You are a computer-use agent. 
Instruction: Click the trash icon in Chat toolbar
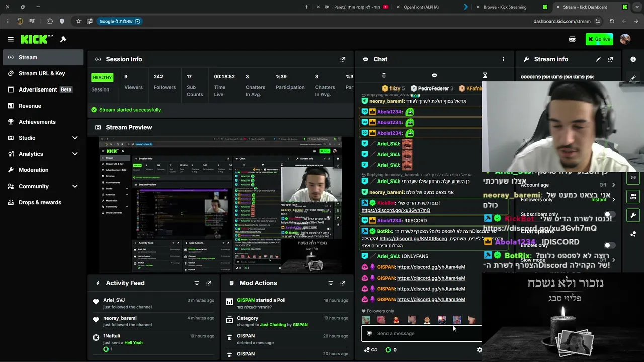pos(384,75)
